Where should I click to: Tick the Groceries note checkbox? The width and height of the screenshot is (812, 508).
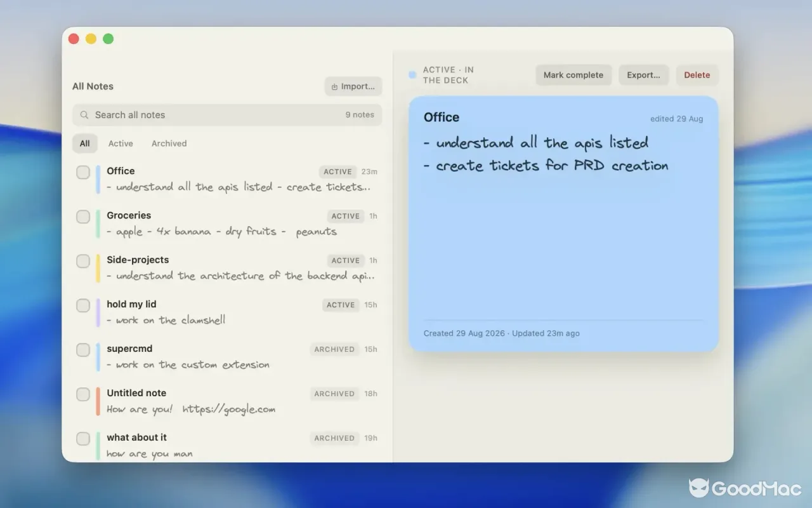(x=83, y=217)
